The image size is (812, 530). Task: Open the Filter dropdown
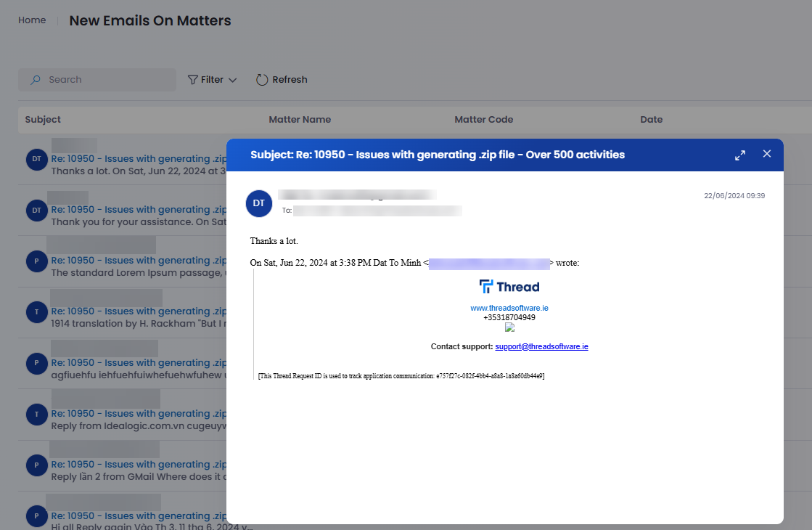tap(212, 80)
